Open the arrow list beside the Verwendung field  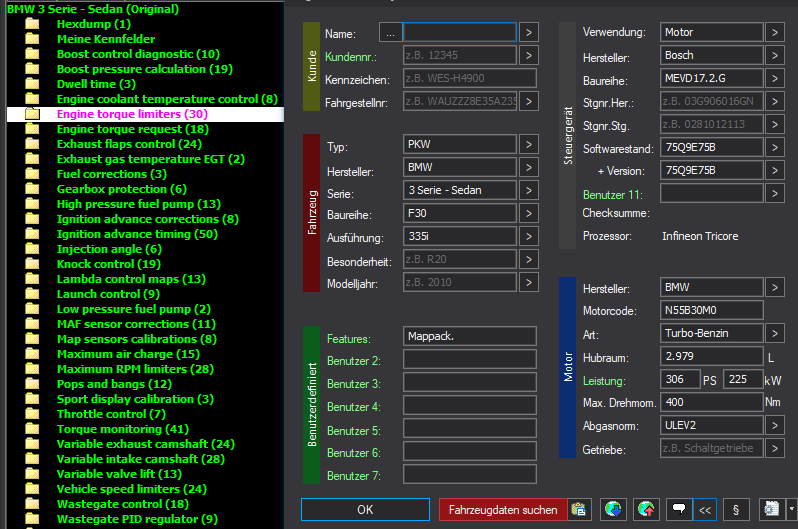click(775, 33)
